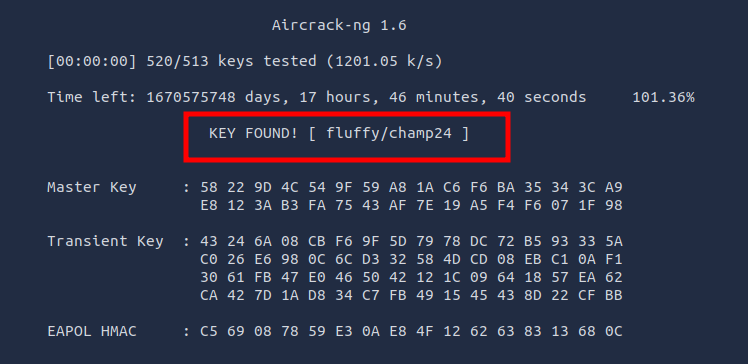748x364 pixels.
Task: Click the KEY FOUND! message
Action: click(x=253, y=134)
